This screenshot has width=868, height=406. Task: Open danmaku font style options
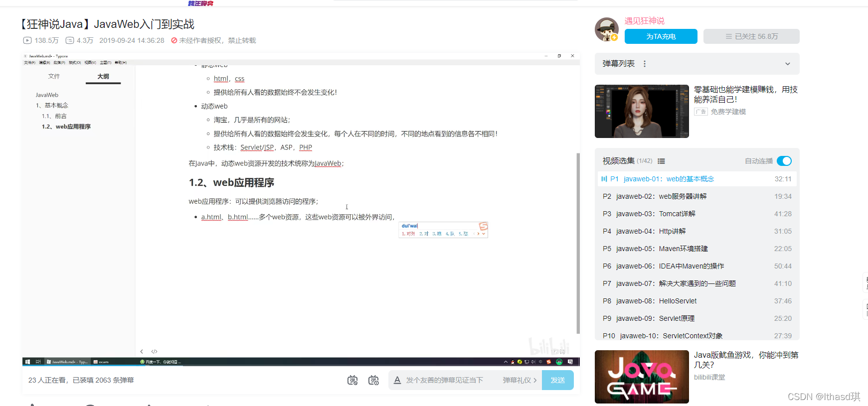pos(397,380)
